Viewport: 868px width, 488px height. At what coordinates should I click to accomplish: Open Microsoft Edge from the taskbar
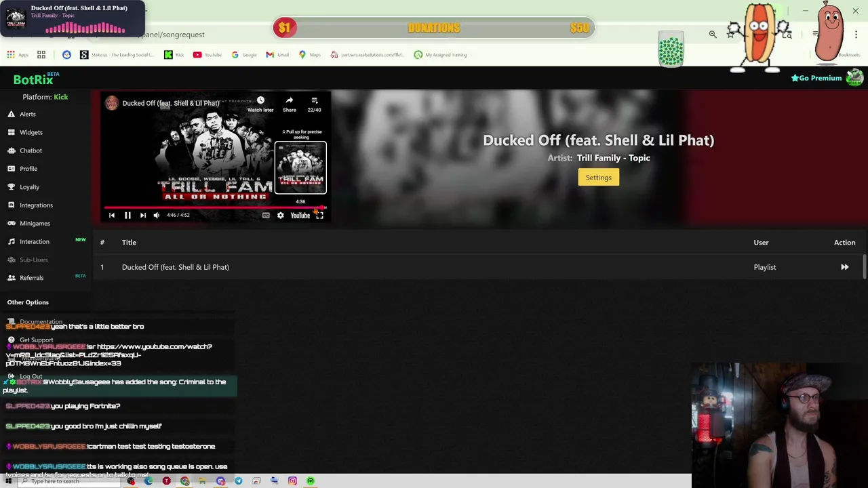click(x=149, y=481)
